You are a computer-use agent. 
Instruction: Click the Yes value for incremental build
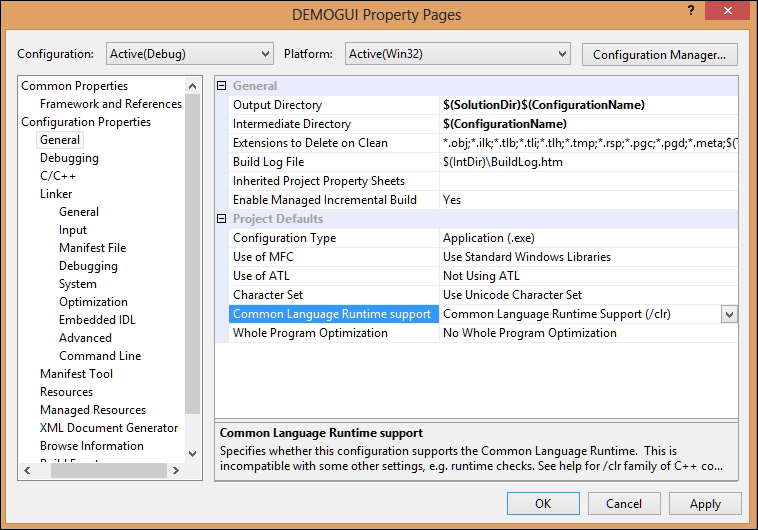452,200
